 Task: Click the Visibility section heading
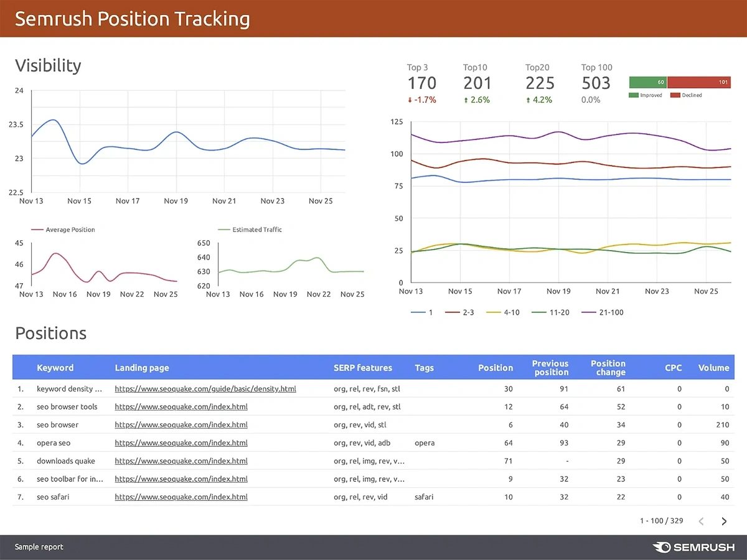click(48, 65)
